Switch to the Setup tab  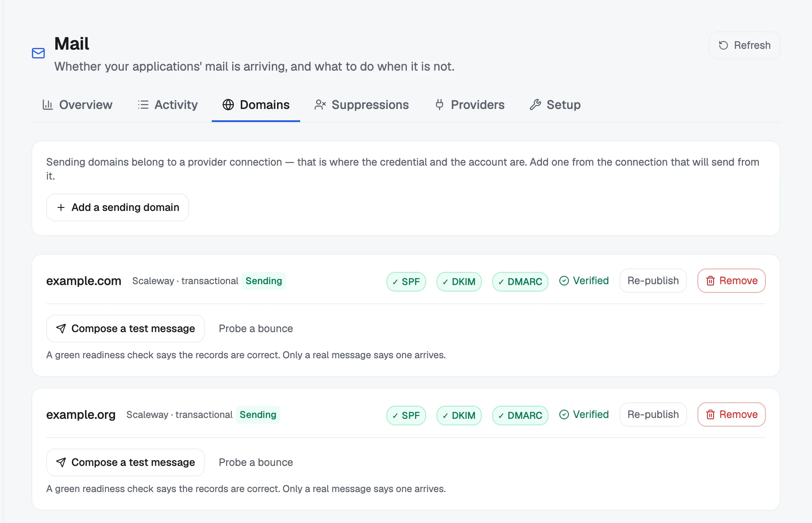point(555,105)
